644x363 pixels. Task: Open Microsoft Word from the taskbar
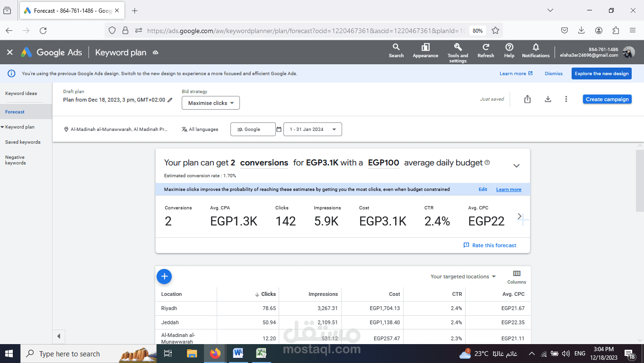pos(238,354)
